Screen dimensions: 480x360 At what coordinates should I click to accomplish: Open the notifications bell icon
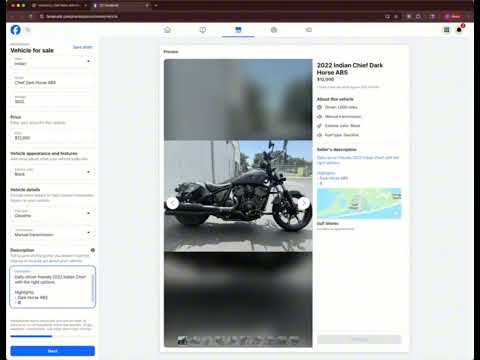[459, 30]
